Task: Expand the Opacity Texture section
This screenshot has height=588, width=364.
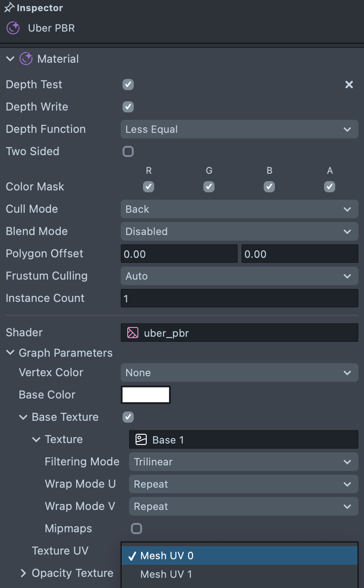Action: coord(23,574)
